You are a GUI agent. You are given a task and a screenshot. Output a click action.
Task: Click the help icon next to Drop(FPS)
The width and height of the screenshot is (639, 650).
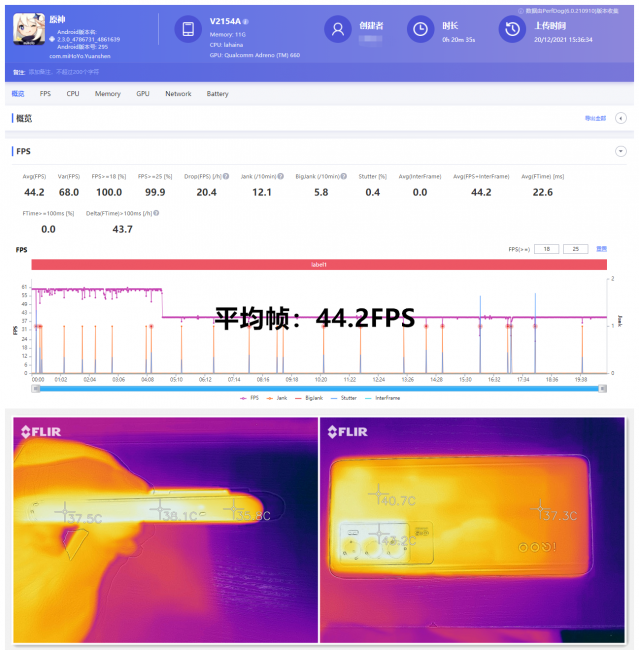click(226, 176)
